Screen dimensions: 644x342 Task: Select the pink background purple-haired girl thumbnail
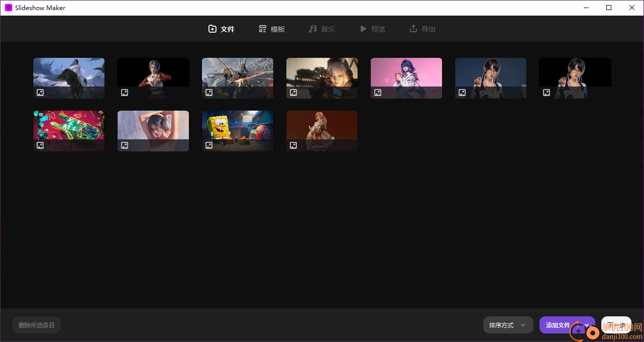(x=406, y=78)
